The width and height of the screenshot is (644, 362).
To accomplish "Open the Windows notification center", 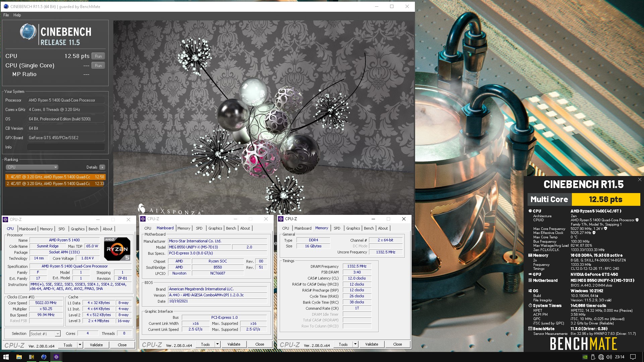I will coord(633,357).
